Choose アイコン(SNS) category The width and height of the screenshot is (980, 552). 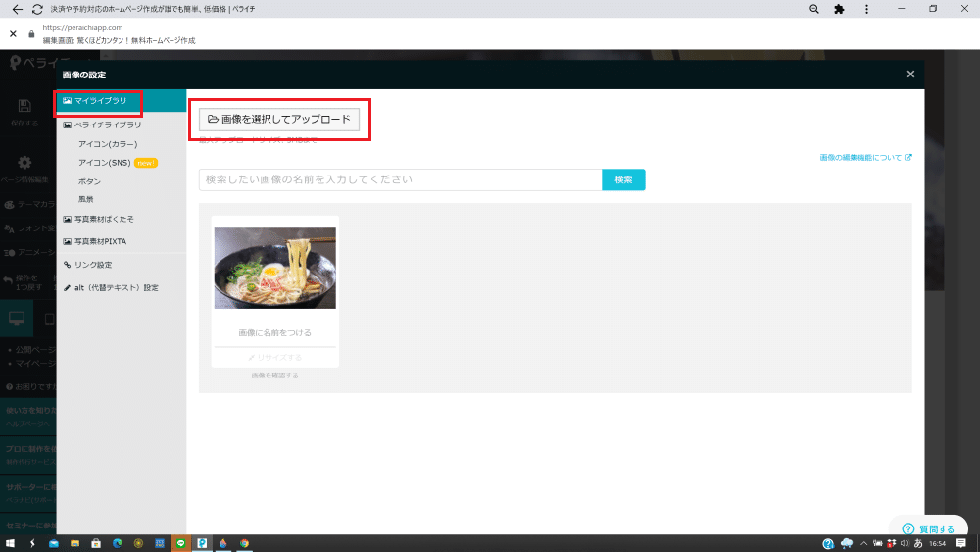105,163
